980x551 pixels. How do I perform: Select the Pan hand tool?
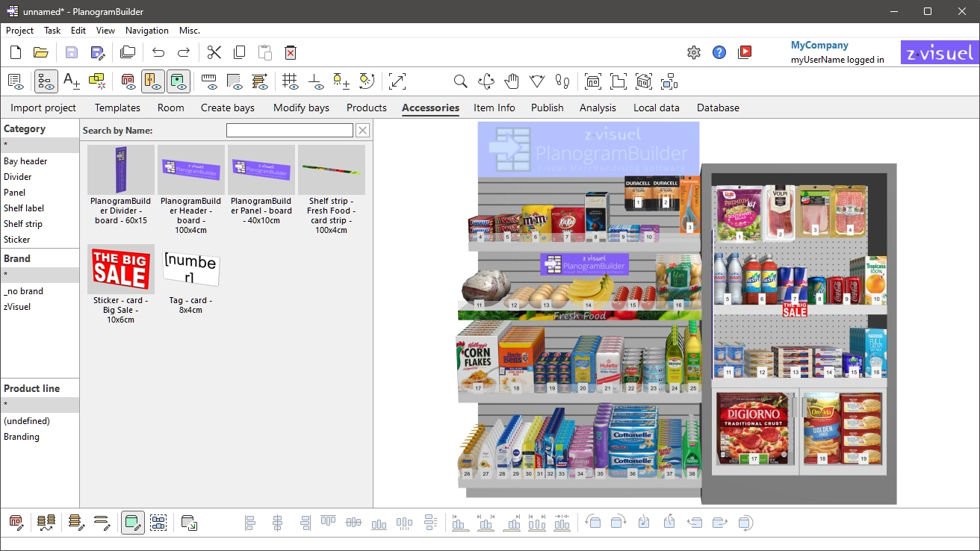tap(512, 81)
